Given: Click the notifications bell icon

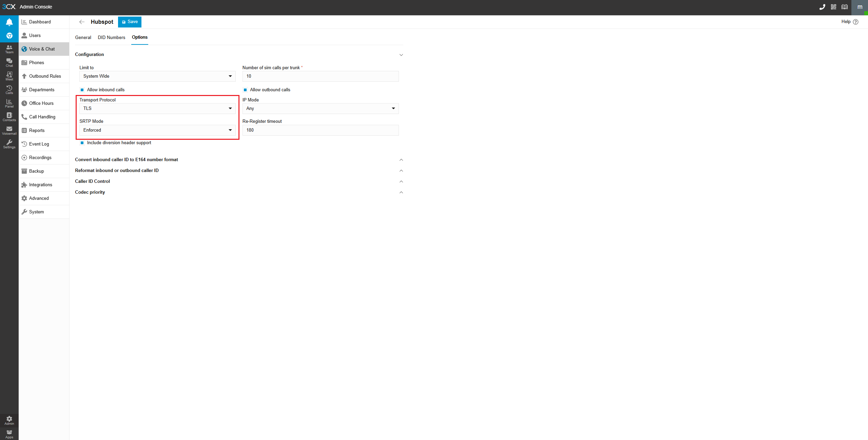Looking at the screenshot, I should tap(9, 22).
